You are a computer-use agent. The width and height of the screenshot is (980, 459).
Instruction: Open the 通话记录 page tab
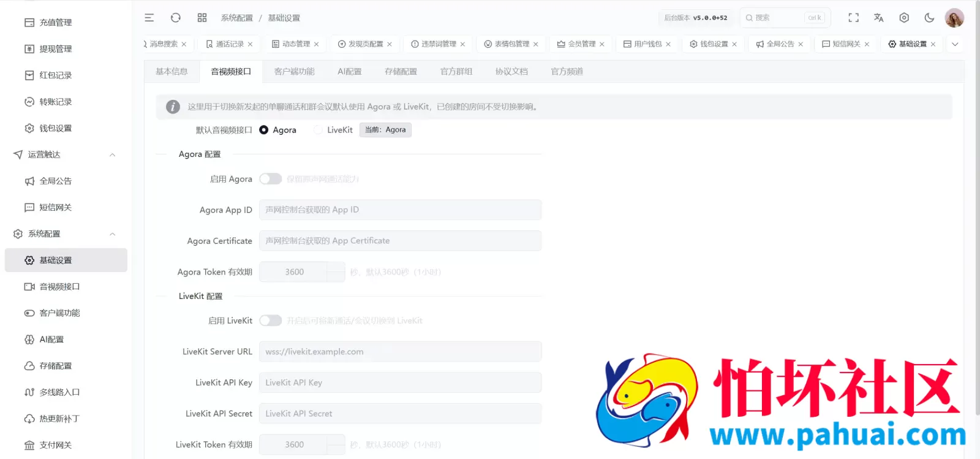point(229,44)
